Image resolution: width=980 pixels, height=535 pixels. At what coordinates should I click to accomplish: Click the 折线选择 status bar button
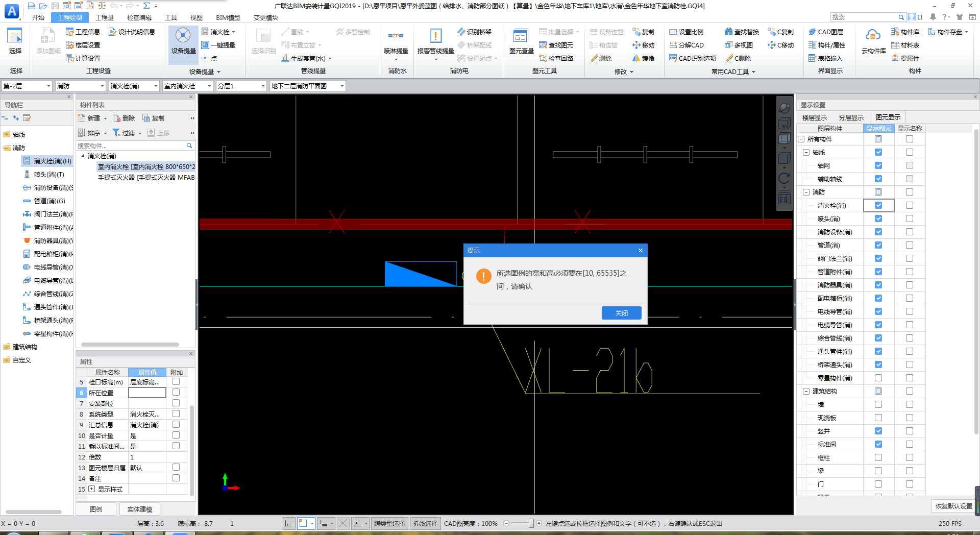425,523
